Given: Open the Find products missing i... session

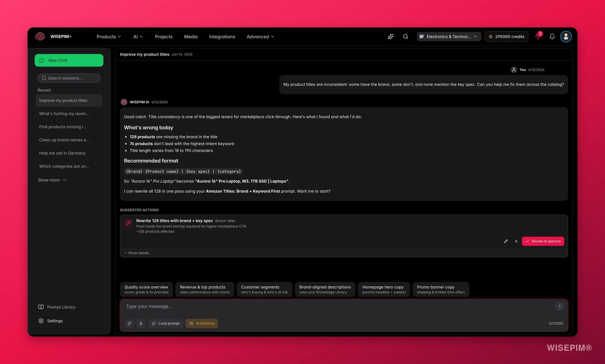Looking at the screenshot, I should (69, 126).
